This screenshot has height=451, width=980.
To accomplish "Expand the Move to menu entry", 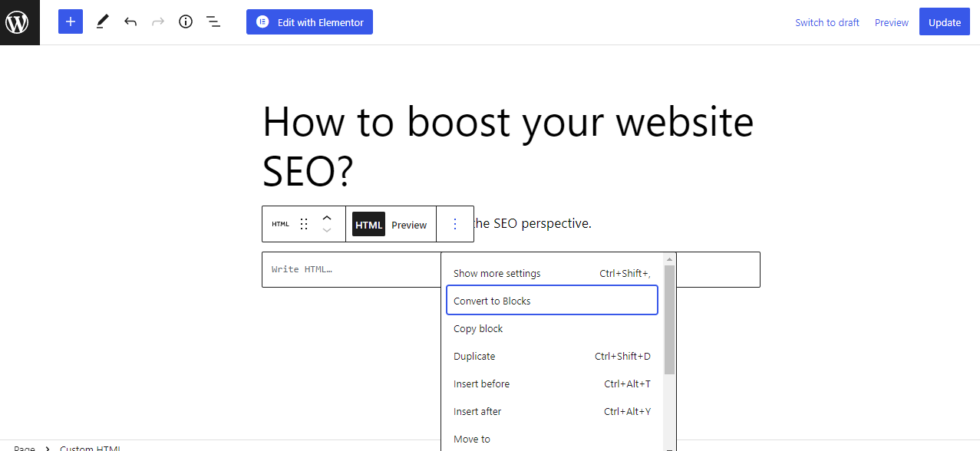I will click(471, 438).
